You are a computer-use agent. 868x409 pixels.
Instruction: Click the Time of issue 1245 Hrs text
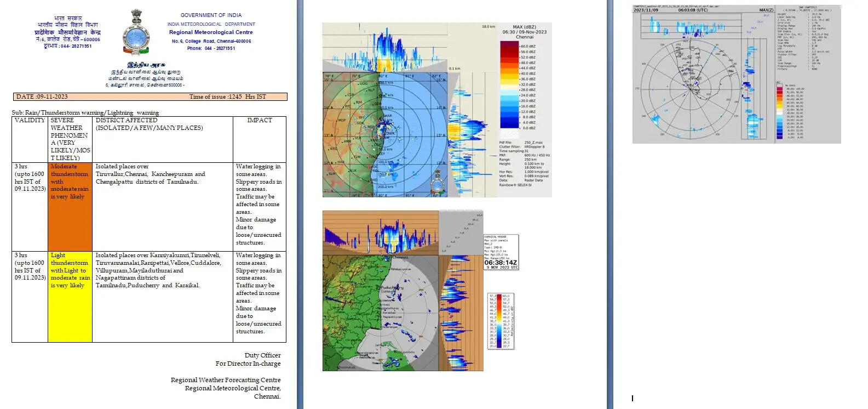pos(227,96)
